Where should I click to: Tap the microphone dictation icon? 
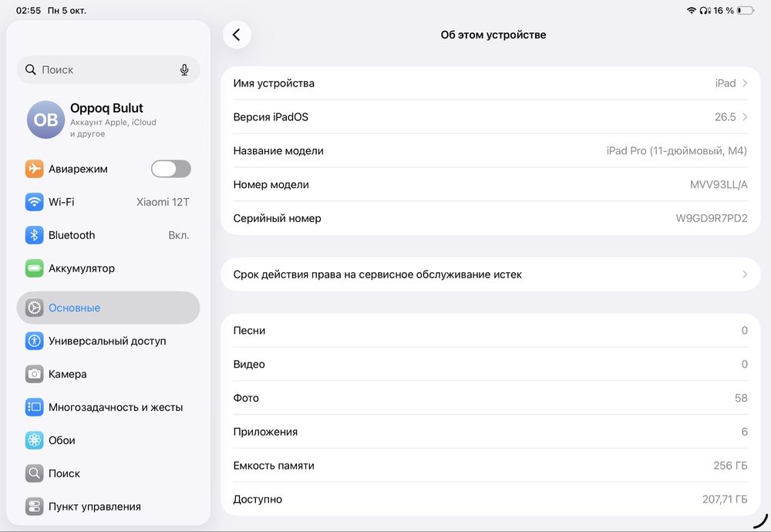coord(184,70)
